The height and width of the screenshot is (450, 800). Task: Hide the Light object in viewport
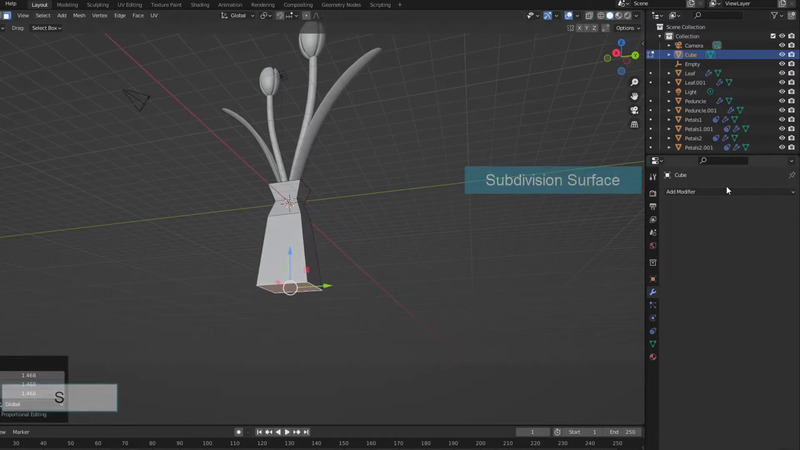782,92
